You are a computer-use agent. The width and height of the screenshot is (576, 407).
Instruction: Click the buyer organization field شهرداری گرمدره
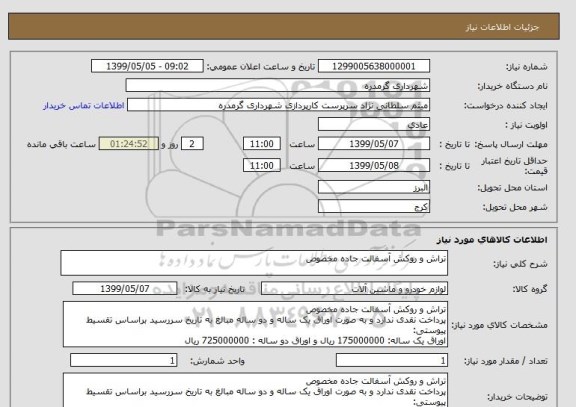click(278, 86)
